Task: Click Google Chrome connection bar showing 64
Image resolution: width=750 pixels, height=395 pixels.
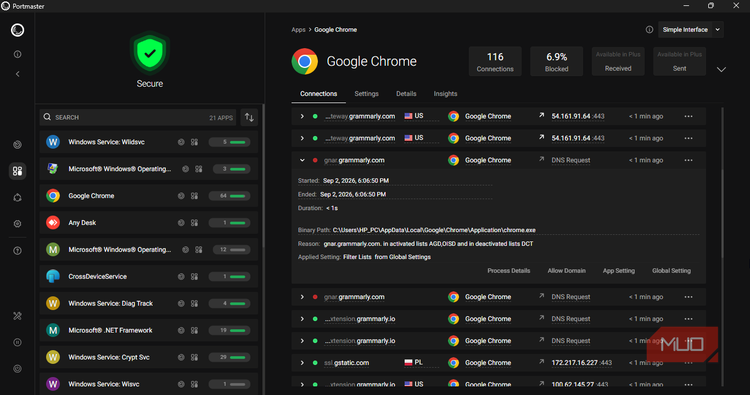Action: (x=231, y=196)
